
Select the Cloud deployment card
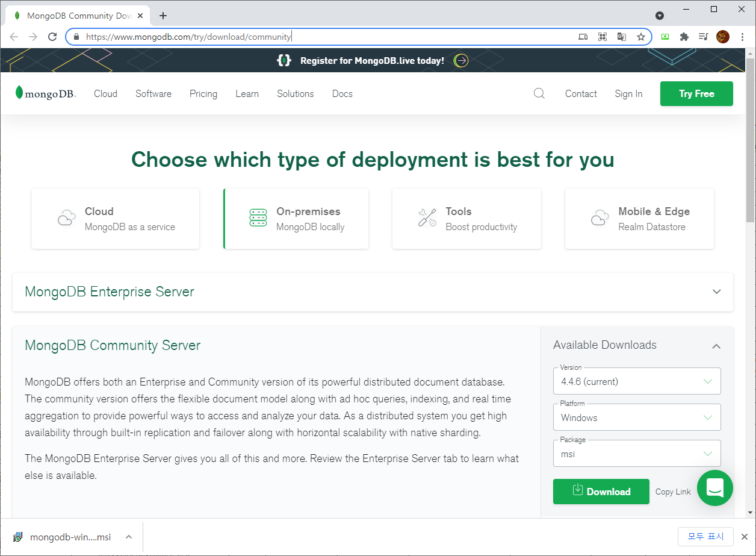click(x=116, y=219)
